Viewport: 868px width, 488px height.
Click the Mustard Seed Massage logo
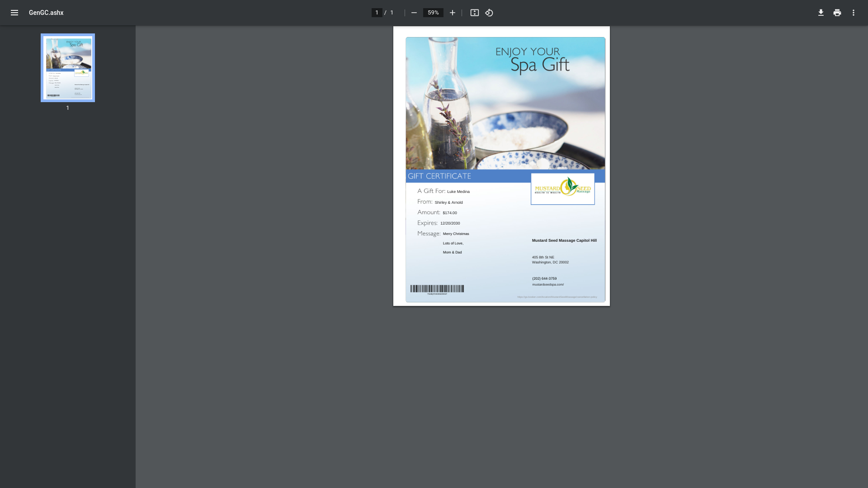562,189
